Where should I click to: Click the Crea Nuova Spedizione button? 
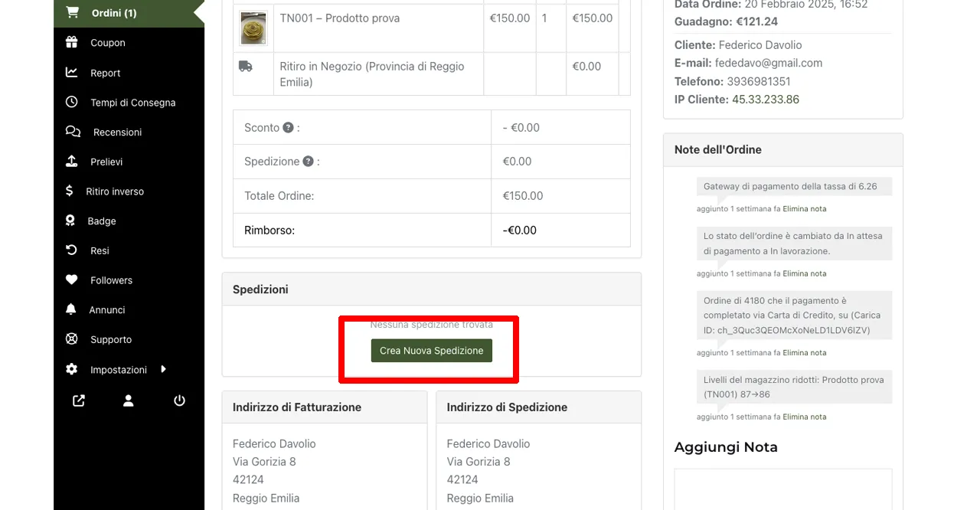432,351
